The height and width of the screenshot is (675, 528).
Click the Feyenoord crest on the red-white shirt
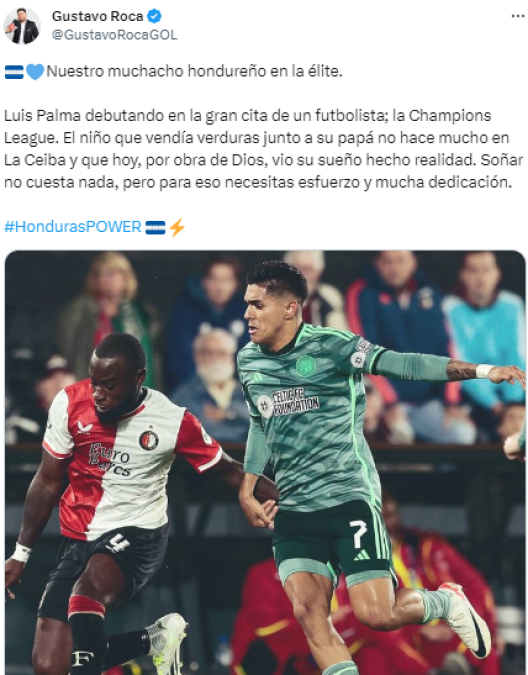click(149, 440)
